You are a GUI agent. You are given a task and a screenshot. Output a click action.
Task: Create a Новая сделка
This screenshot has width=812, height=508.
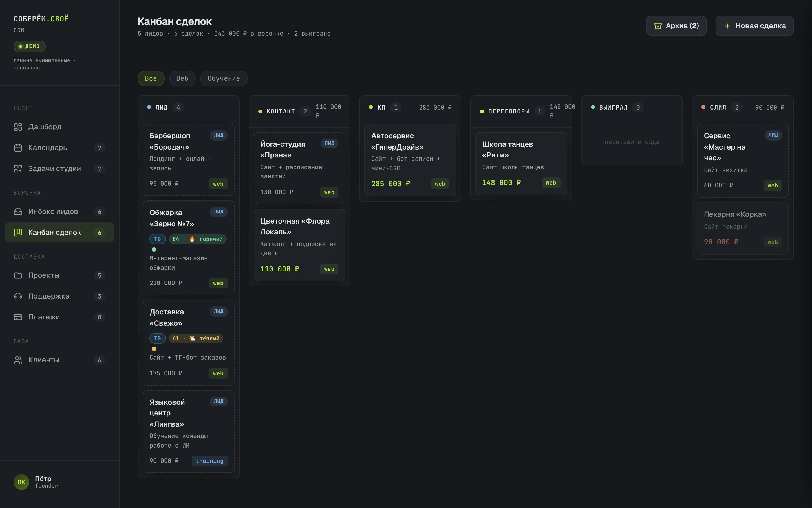coord(754,26)
